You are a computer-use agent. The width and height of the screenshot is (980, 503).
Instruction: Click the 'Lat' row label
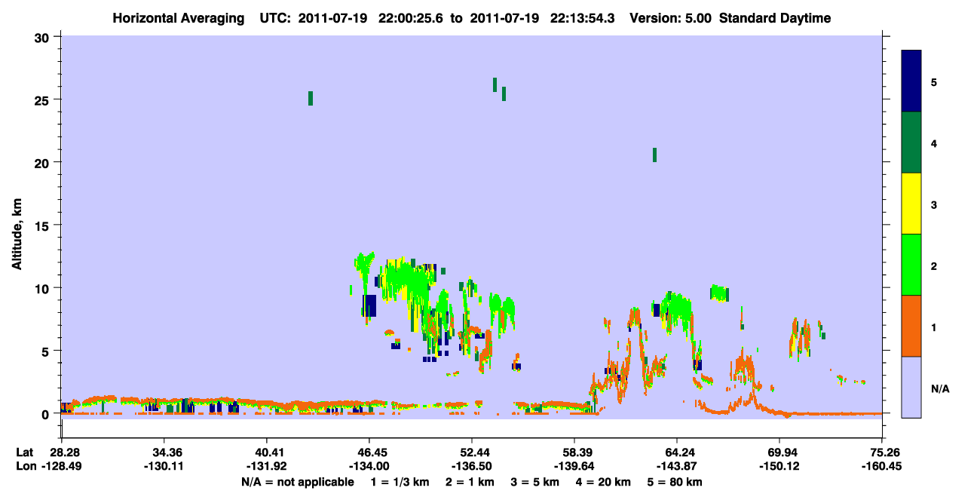coord(24,452)
